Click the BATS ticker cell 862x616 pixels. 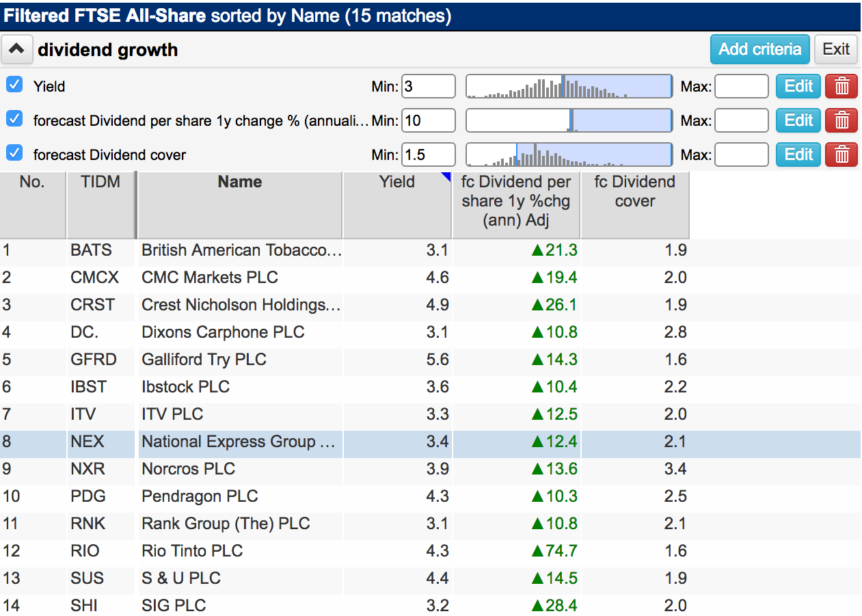click(91, 250)
